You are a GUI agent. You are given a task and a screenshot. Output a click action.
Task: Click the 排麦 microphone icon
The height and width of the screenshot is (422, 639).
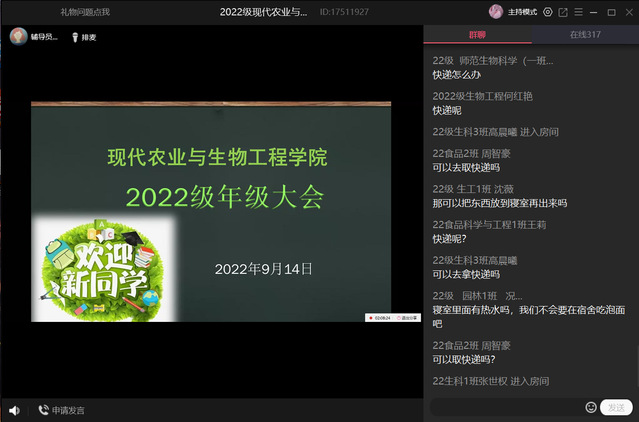[75, 37]
